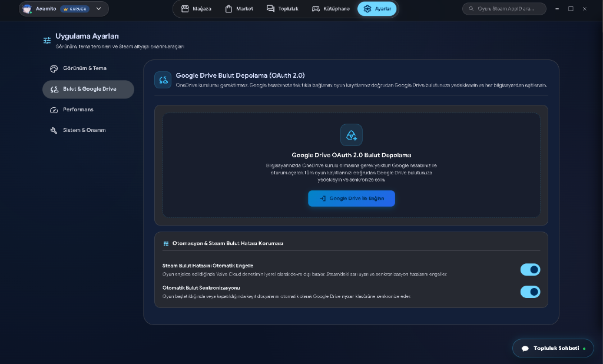
Task: Click the sliders icon next to Uygulama Ayarları
Action: (x=47, y=41)
